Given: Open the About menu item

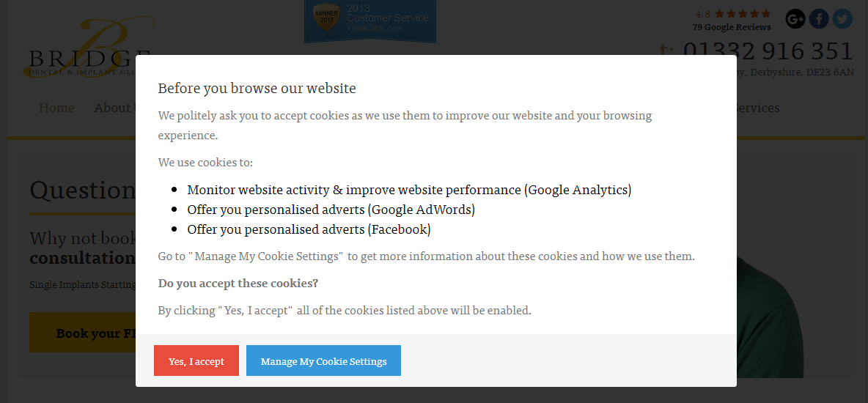Looking at the screenshot, I should 114,108.
